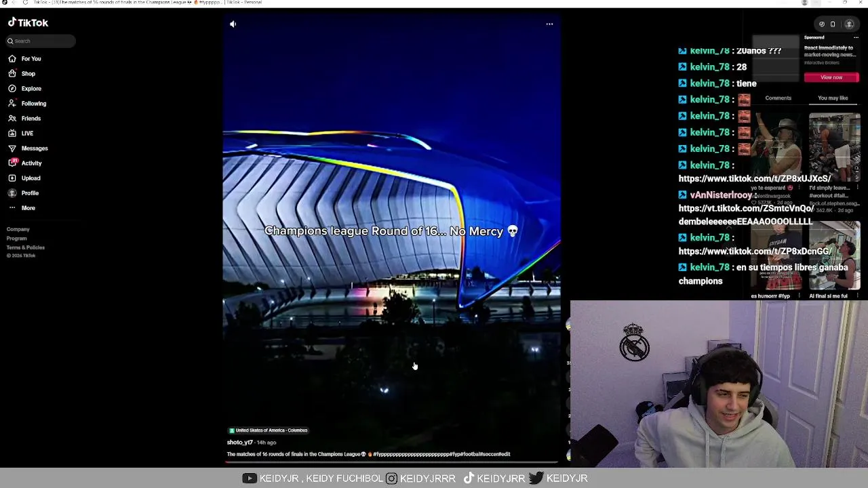
Task: Click the Instagram icon in stream banner
Action: click(391, 479)
